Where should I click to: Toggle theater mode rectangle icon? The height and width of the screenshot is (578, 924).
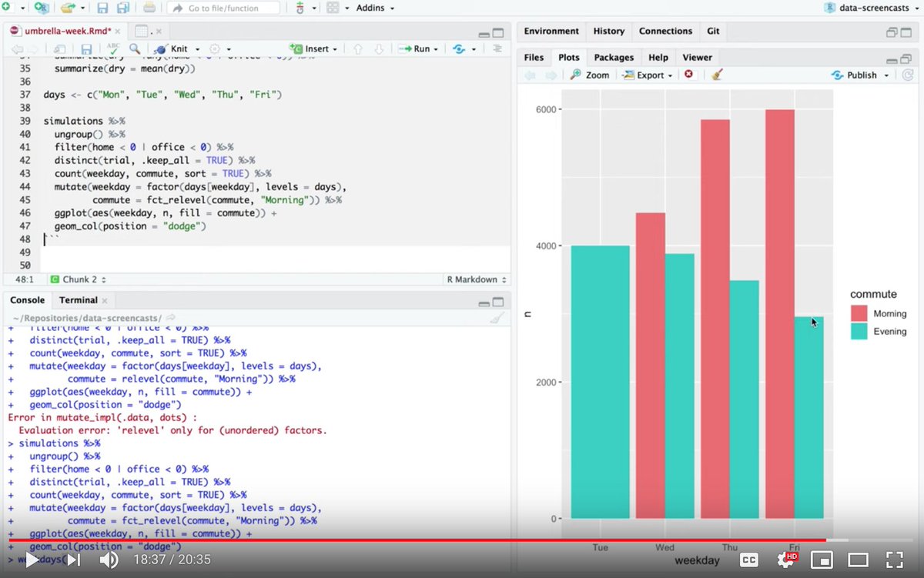pos(858,560)
